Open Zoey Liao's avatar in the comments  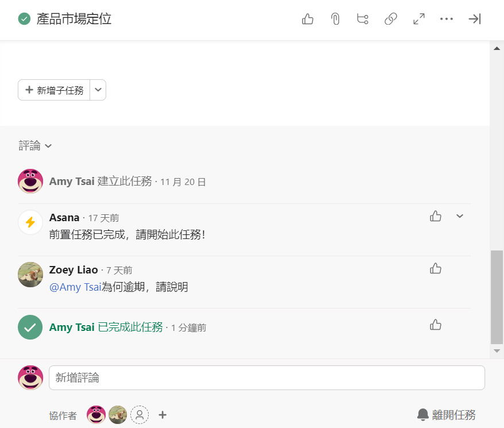pos(30,275)
